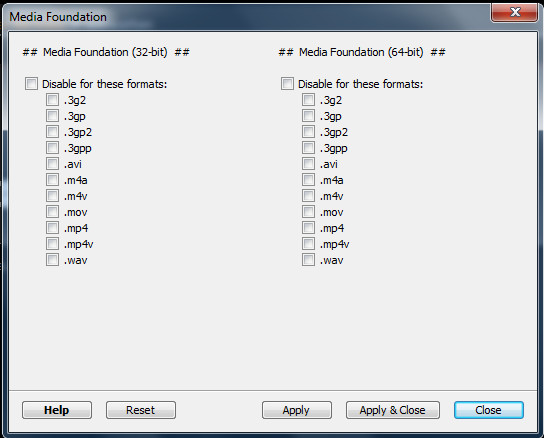The width and height of the screenshot is (544, 438).
Task: Check .mp4 box under 32-bit section
Action: [x=52, y=227]
